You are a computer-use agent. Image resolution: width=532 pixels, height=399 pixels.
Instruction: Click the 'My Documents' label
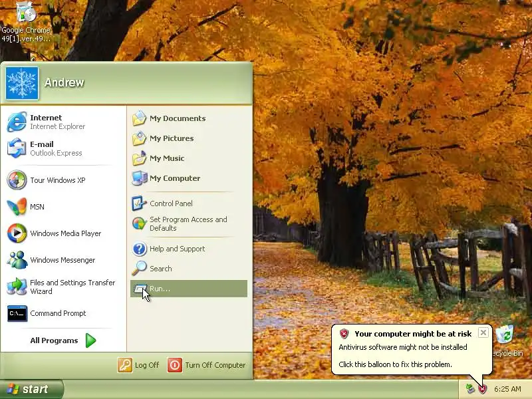(x=178, y=118)
